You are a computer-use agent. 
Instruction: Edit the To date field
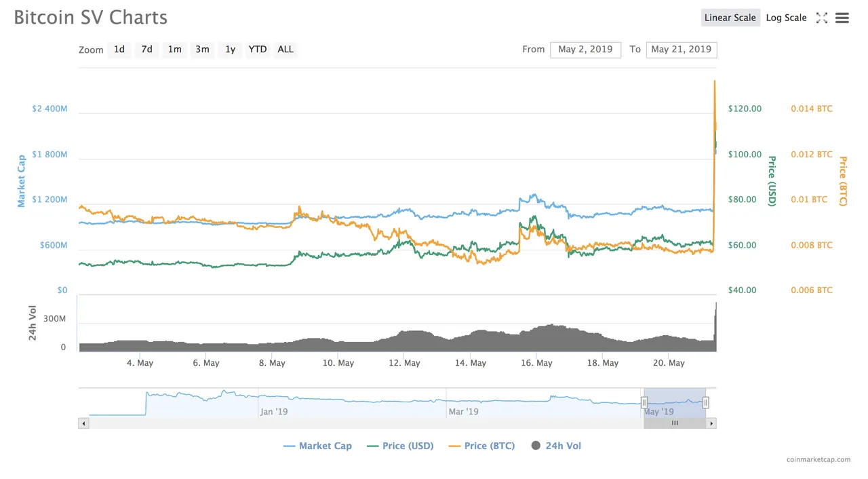point(682,50)
